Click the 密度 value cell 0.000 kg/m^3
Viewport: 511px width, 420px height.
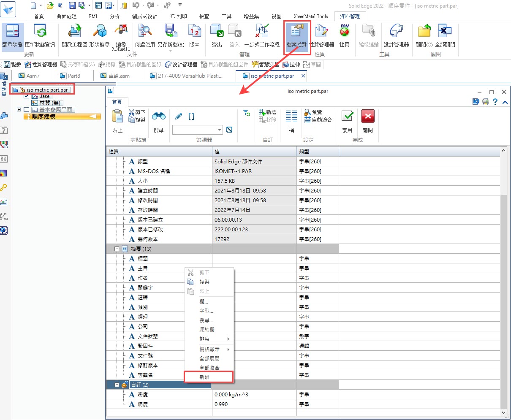coord(254,395)
